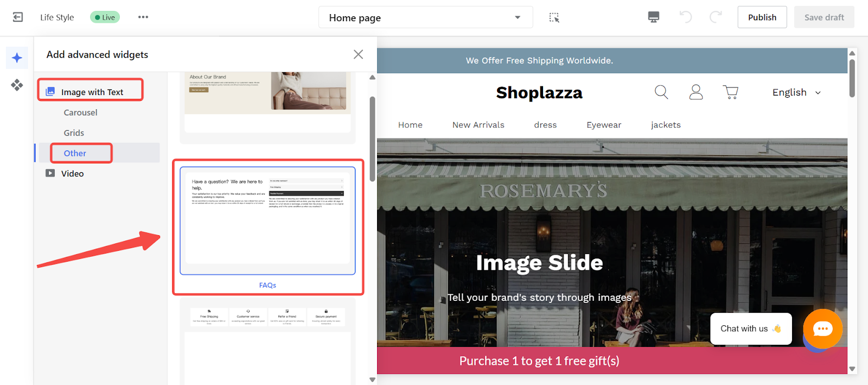The image size is (868, 385).
Task: Select the Other widget category
Action: coord(75,153)
